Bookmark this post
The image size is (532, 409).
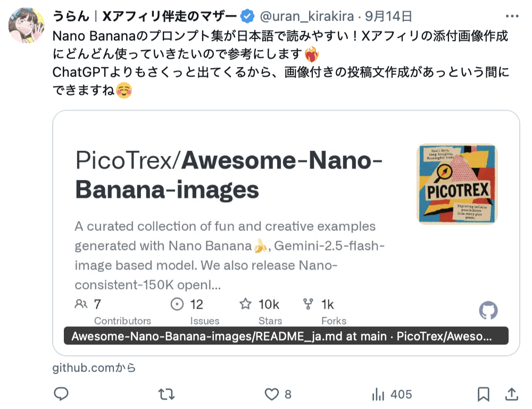pos(483,394)
